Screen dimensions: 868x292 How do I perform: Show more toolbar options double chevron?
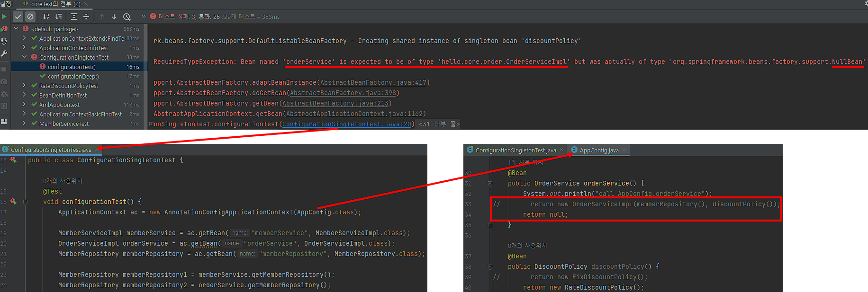tap(144, 17)
